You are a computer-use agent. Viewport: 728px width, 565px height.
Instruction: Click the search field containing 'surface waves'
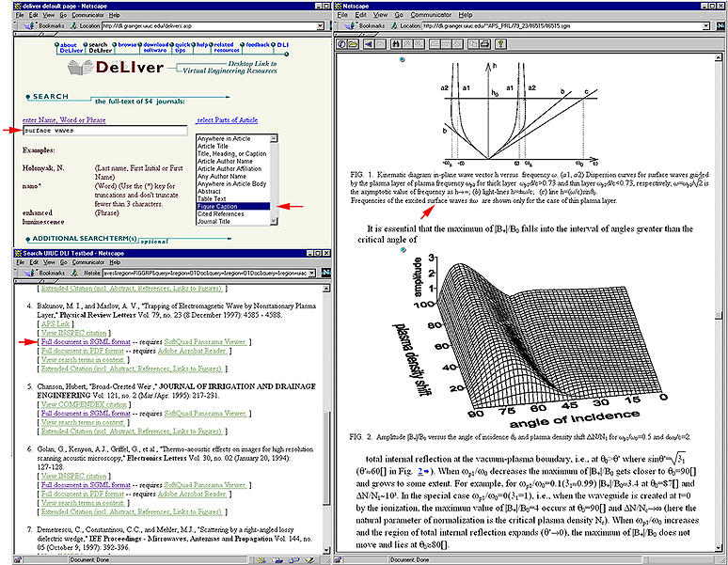[x=105, y=131]
